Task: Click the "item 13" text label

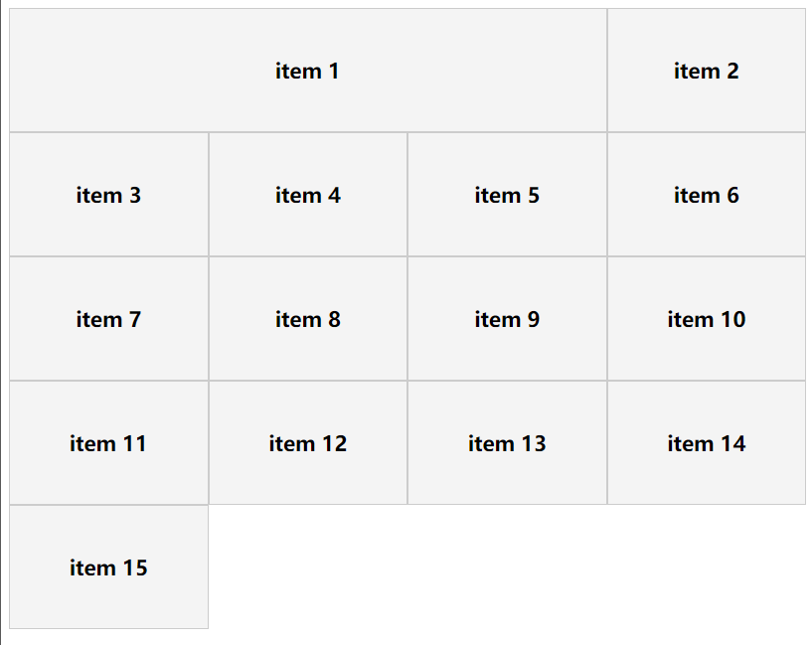Action: point(507,443)
